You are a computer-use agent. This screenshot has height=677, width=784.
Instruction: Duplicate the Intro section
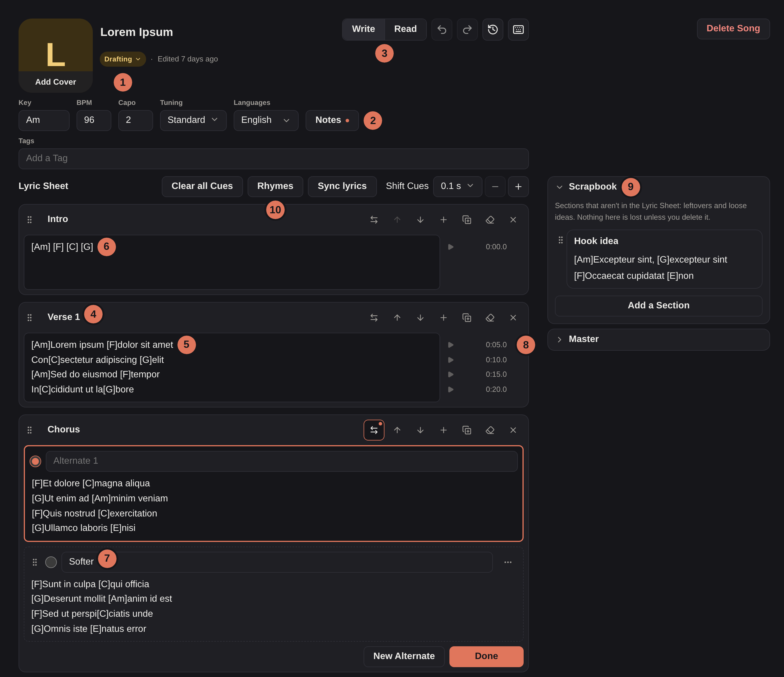pyautogui.click(x=467, y=220)
